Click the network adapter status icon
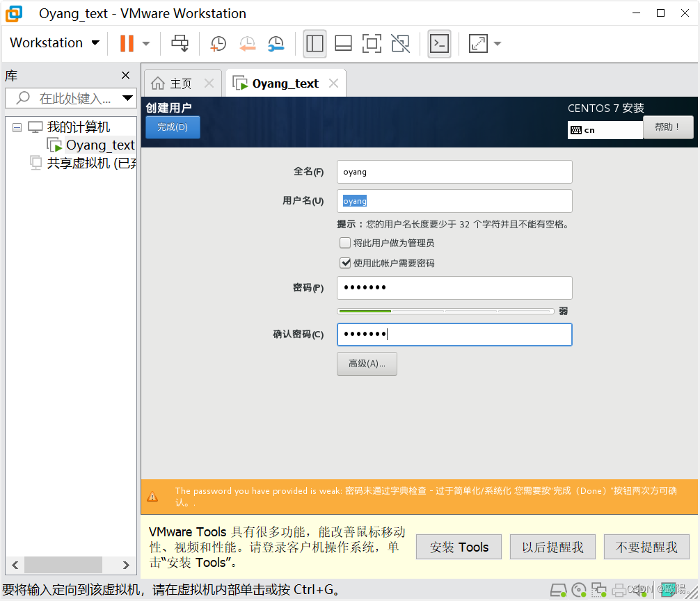The image size is (700, 601). (x=598, y=591)
